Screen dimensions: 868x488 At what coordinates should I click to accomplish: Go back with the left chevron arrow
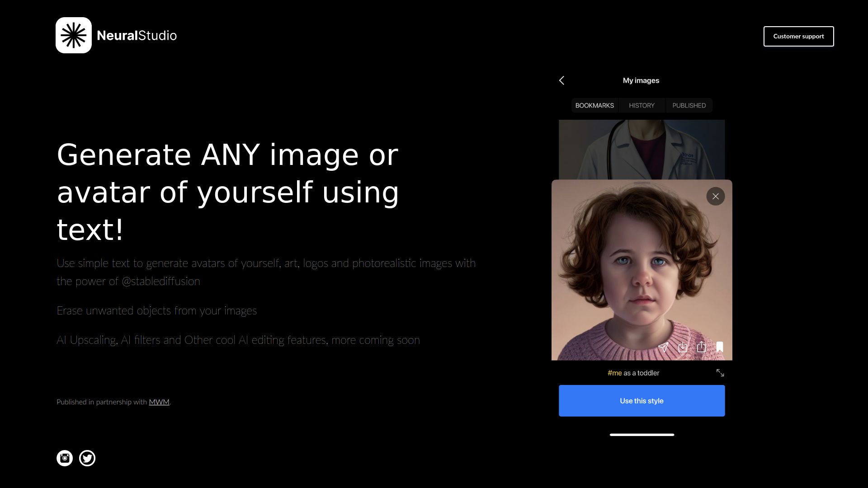coord(561,80)
